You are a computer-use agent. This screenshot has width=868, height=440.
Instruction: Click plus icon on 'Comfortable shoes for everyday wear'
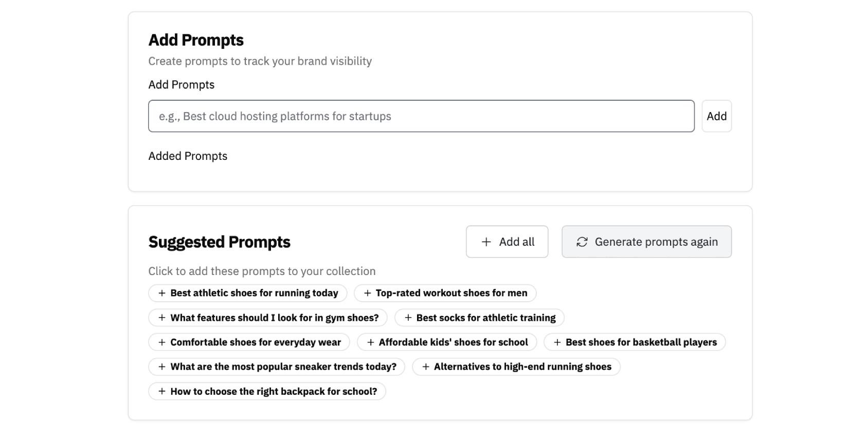(162, 342)
